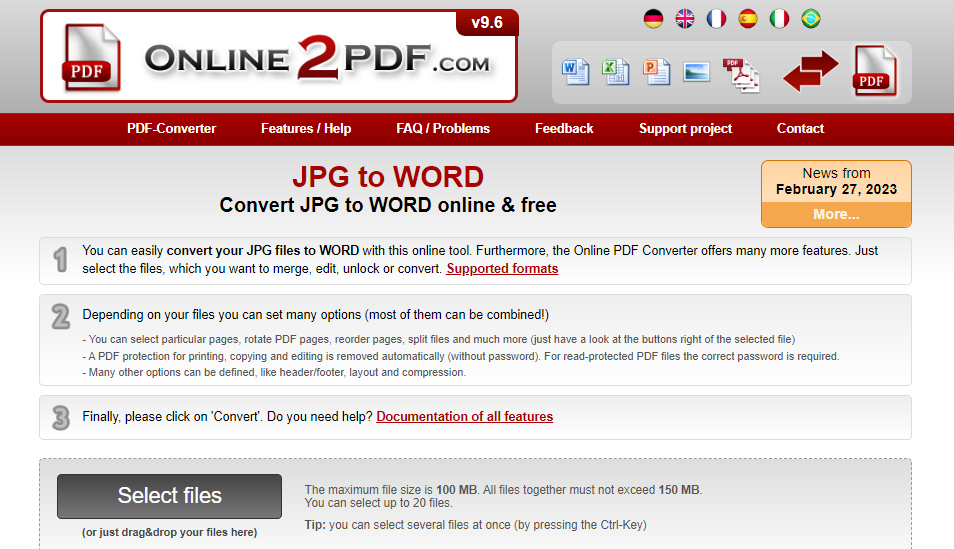954x549 pixels.
Task: Click the multiple PDF pages icon
Action: point(740,75)
